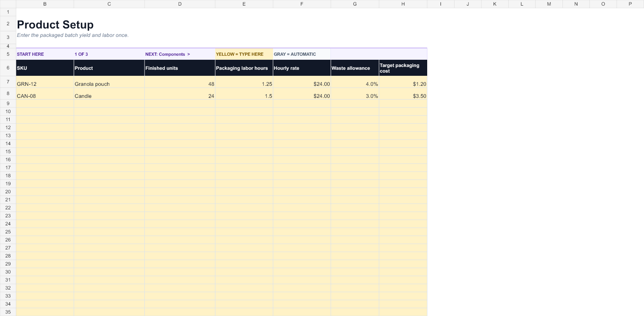The image size is (644, 316).
Task: Click the 'CAN-08' SKU cell
Action: point(45,94)
